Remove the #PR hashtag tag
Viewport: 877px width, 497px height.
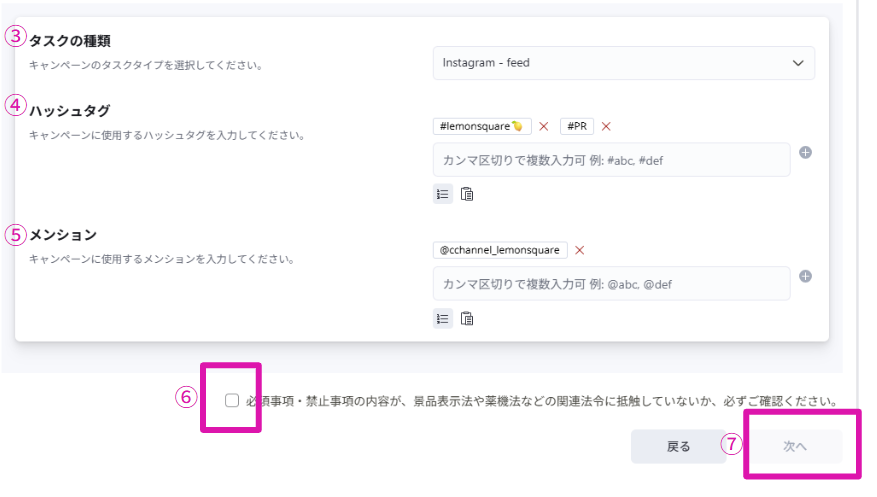point(606,126)
